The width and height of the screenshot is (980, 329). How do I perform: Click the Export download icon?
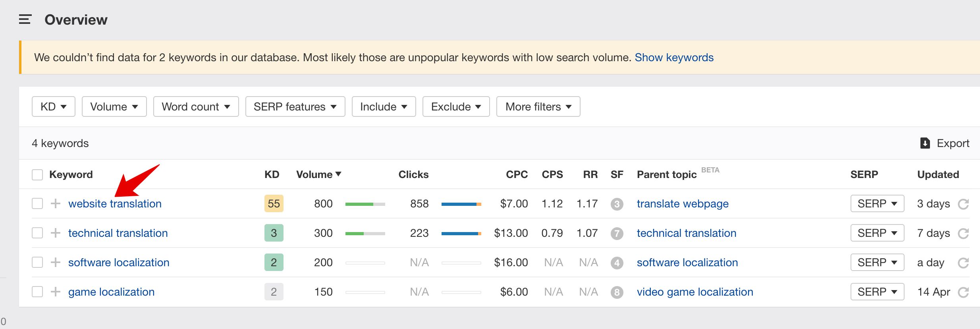click(925, 143)
